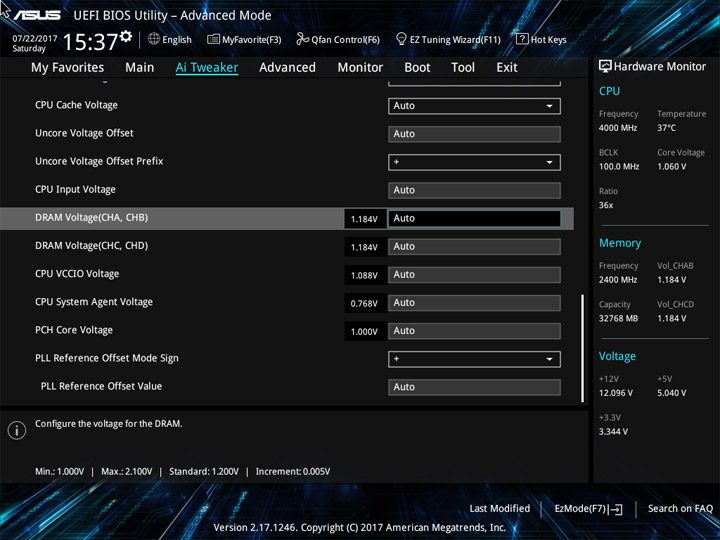The image size is (720, 540).
Task: Select the CPU VCCIO Voltage label
Action: [x=77, y=274]
